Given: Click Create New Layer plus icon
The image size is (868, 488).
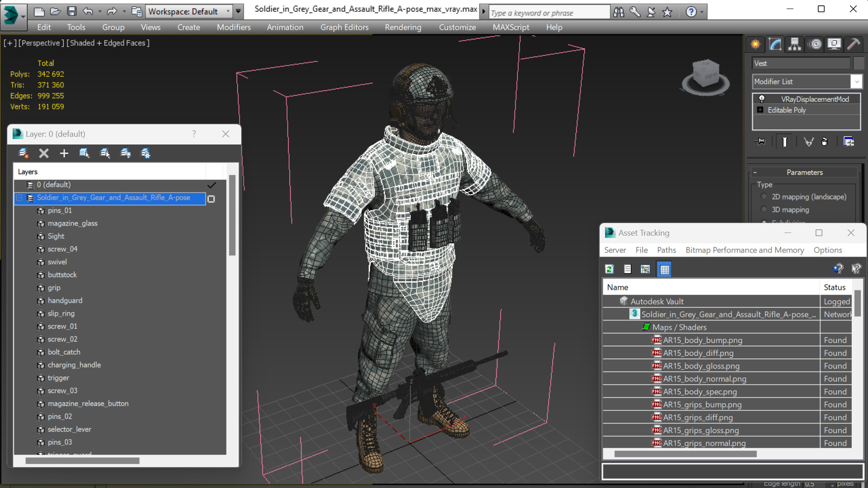Looking at the screenshot, I should point(64,153).
